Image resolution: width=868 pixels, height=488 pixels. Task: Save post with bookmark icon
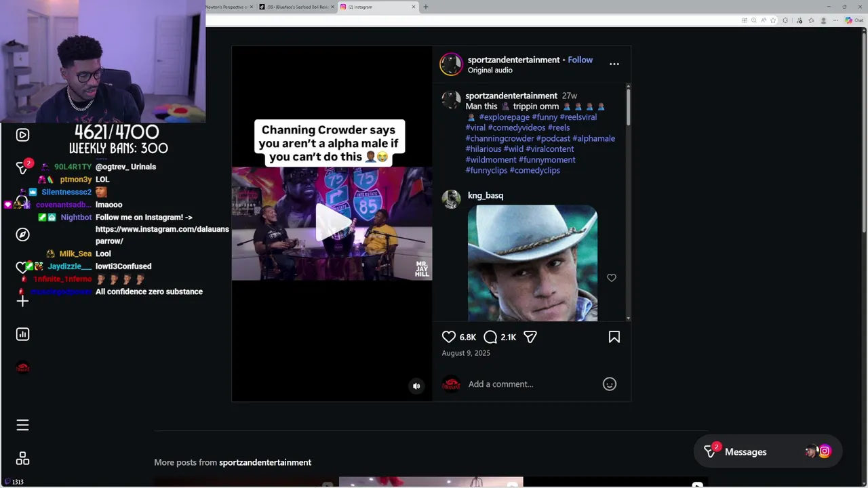tap(614, 337)
